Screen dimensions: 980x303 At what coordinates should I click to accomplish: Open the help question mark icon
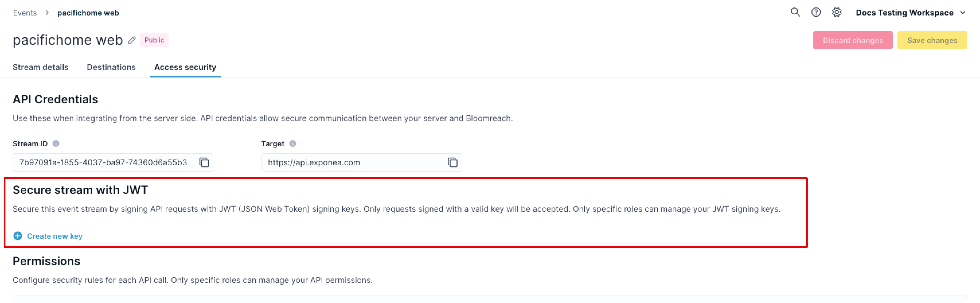816,12
